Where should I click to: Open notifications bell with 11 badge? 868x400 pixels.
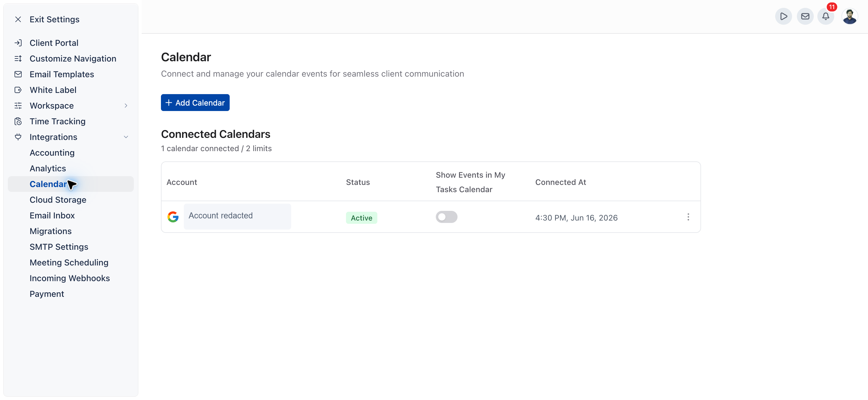click(826, 16)
